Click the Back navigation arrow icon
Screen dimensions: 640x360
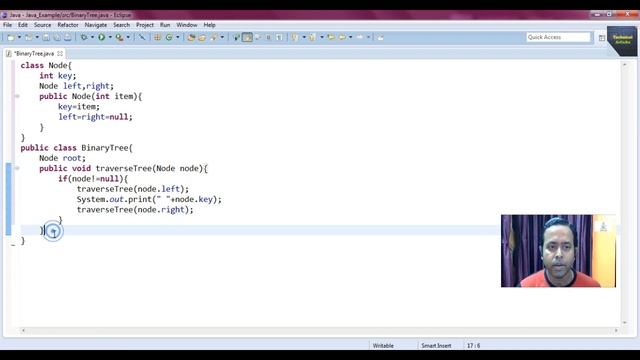342,37
